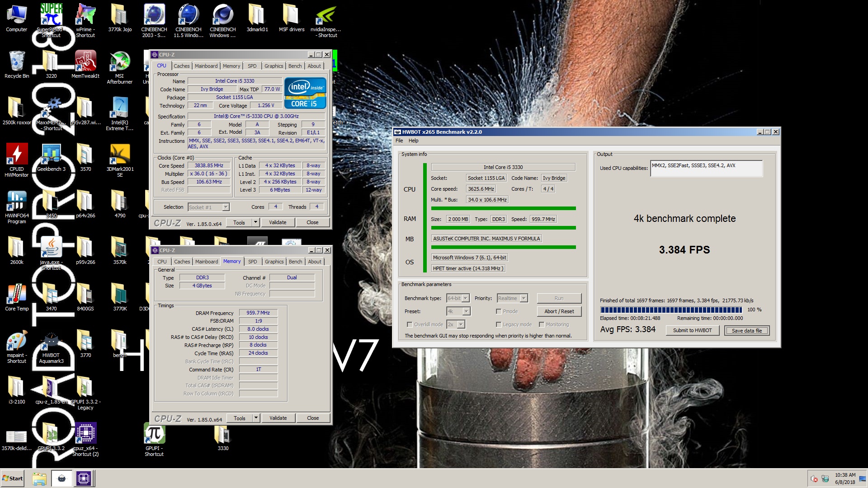Open the CINEBENCH 11.5 Windows icon

click(x=189, y=20)
